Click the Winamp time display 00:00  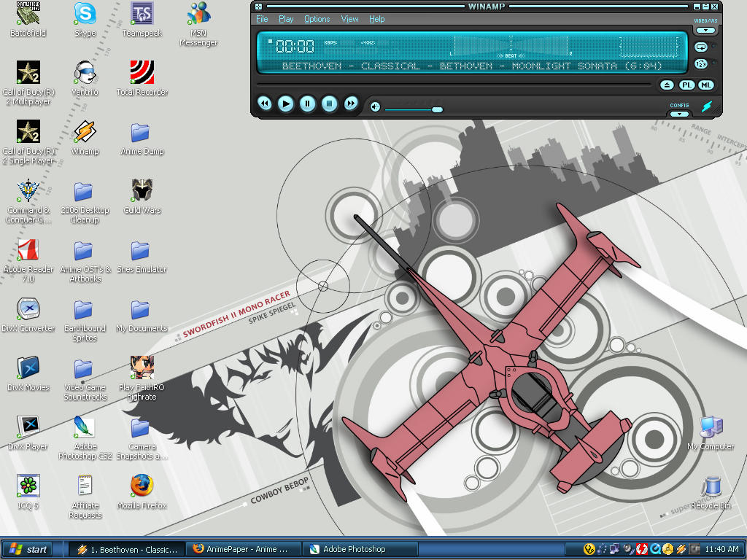click(295, 46)
